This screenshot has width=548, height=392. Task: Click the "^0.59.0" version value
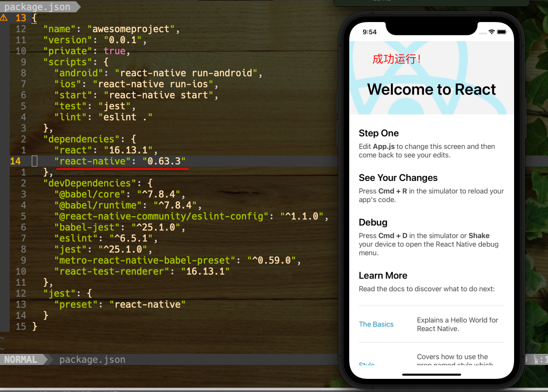(x=272, y=260)
